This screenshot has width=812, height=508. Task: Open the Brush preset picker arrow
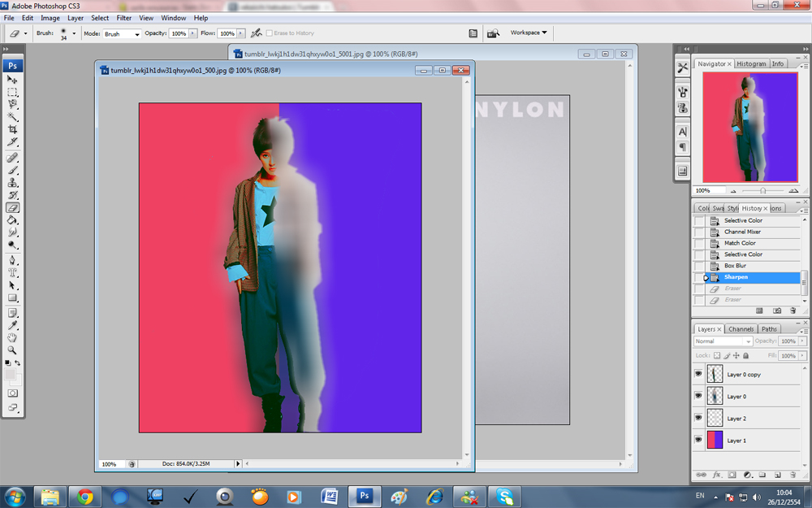tap(74, 34)
